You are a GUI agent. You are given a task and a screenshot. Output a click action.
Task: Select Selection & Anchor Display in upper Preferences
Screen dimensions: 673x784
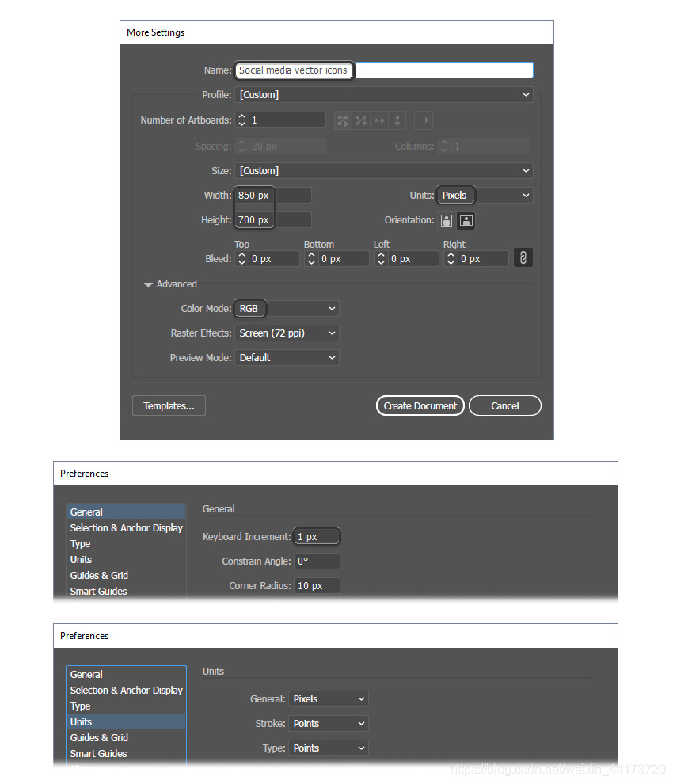click(126, 528)
